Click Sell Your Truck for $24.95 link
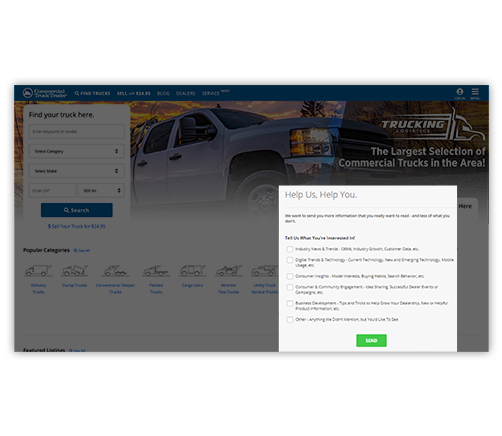 coord(77,226)
